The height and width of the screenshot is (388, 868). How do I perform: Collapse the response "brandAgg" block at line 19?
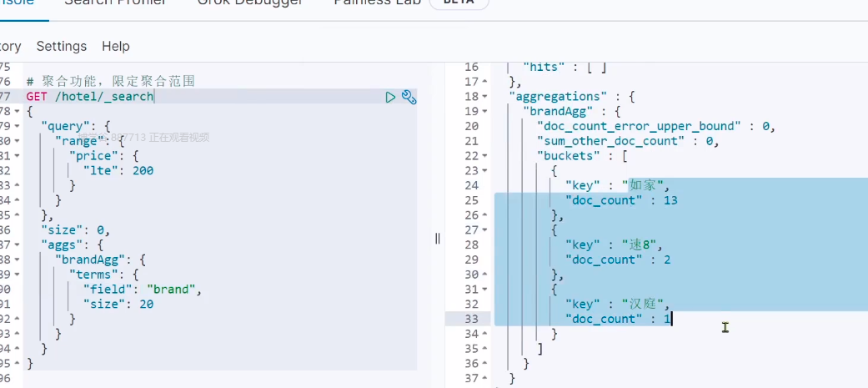click(485, 112)
